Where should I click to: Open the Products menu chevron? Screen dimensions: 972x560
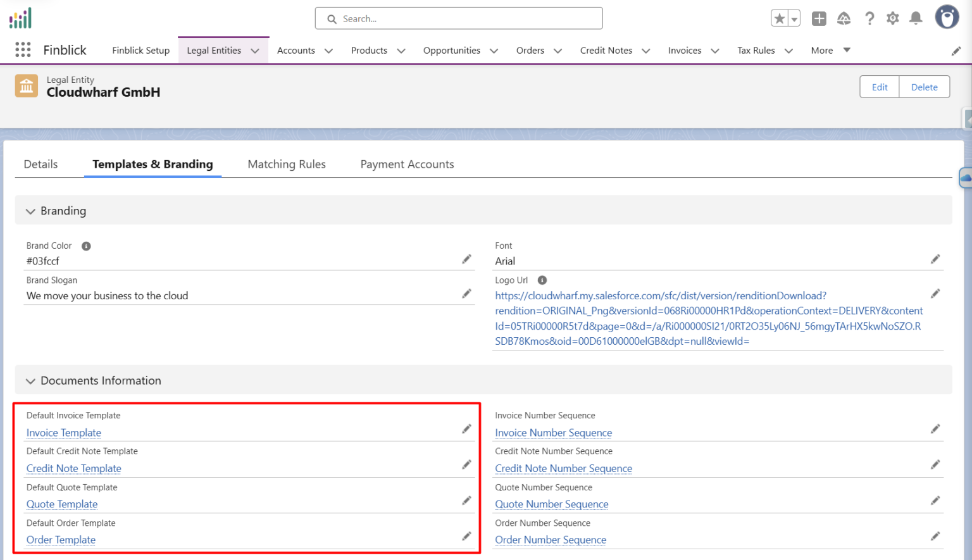click(x=401, y=51)
